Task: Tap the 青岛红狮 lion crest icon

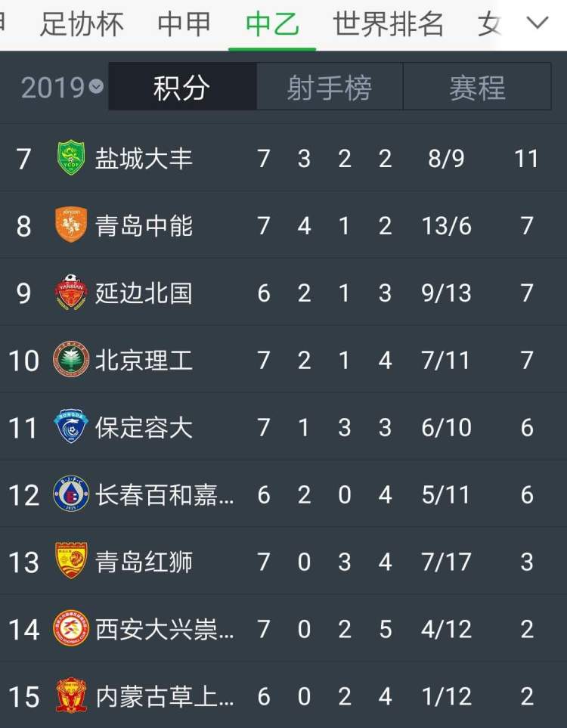Action: click(71, 561)
